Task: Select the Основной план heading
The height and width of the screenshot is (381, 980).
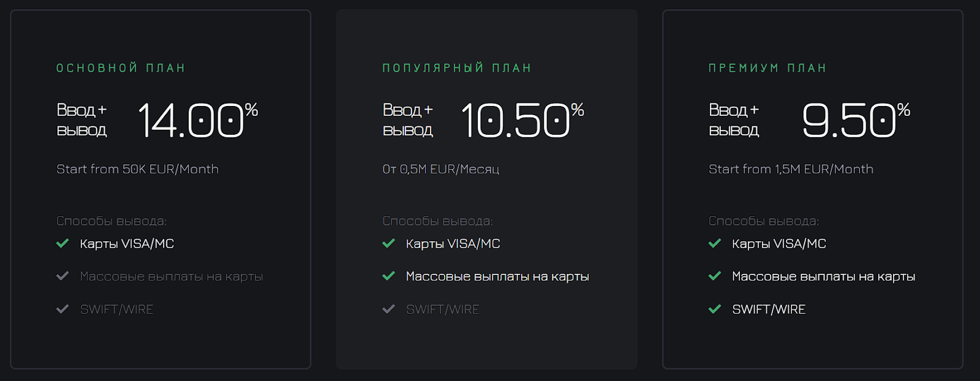Action: [x=121, y=68]
